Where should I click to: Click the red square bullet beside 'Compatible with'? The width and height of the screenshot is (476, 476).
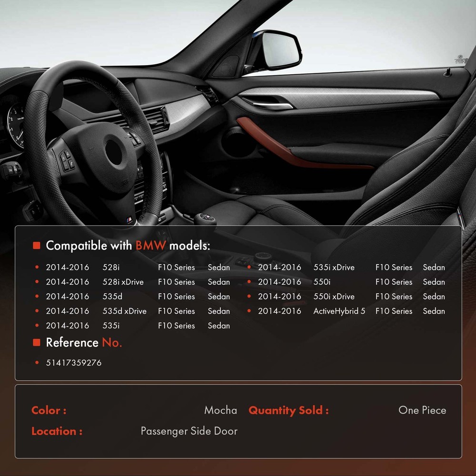(37, 245)
